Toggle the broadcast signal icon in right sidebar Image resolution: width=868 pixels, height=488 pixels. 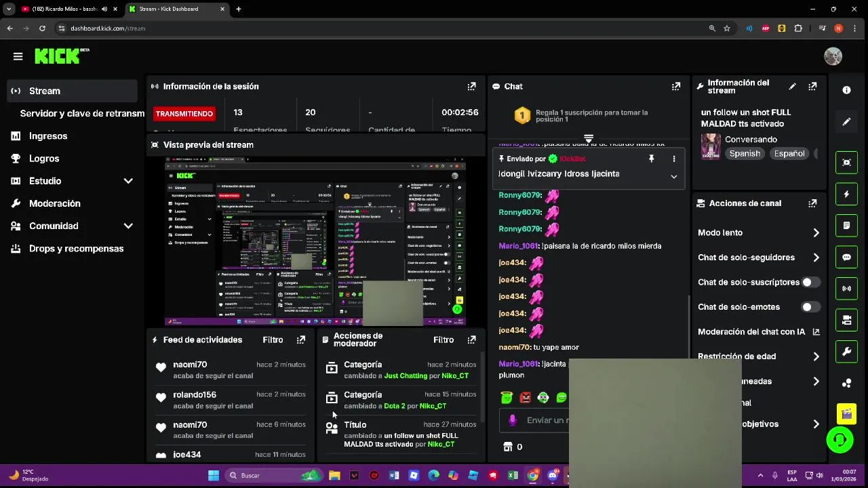point(846,289)
